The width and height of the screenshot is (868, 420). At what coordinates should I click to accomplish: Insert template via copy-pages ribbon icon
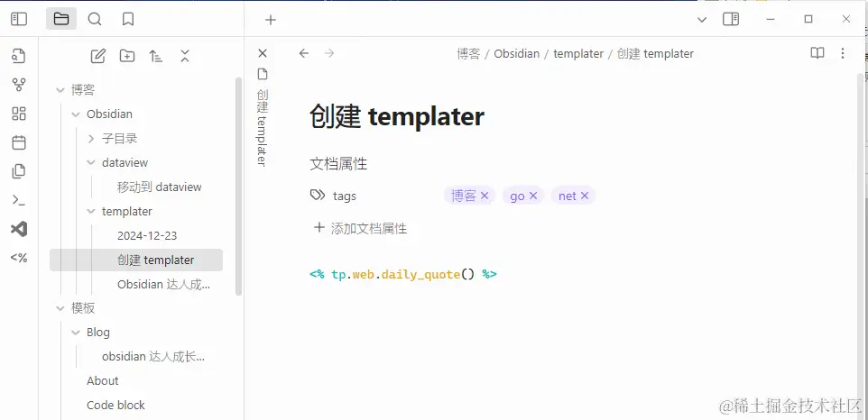(x=19, y=171)
